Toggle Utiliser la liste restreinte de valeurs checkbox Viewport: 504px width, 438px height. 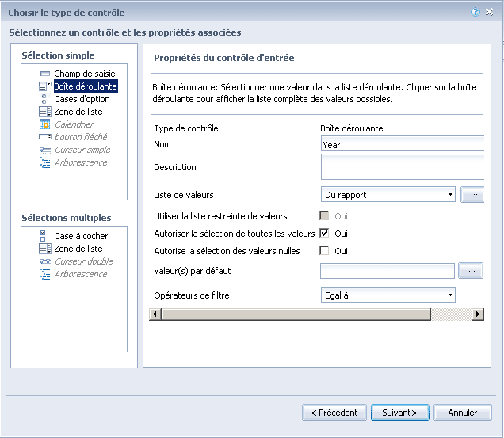pos(324,215)
